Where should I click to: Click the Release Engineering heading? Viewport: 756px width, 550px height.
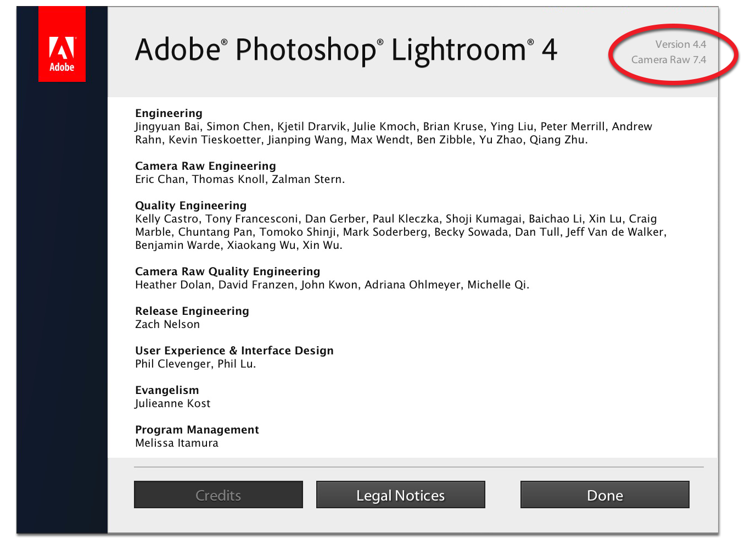point(192,311)
